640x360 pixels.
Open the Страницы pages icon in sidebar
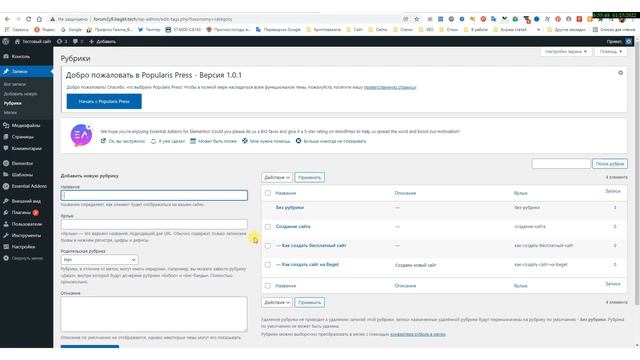tap(6, 137)
